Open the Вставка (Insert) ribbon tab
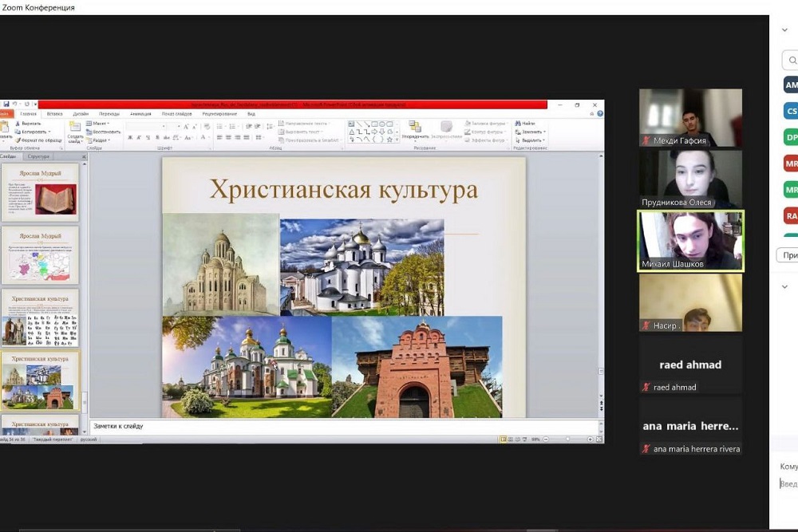 pos(54,114)
